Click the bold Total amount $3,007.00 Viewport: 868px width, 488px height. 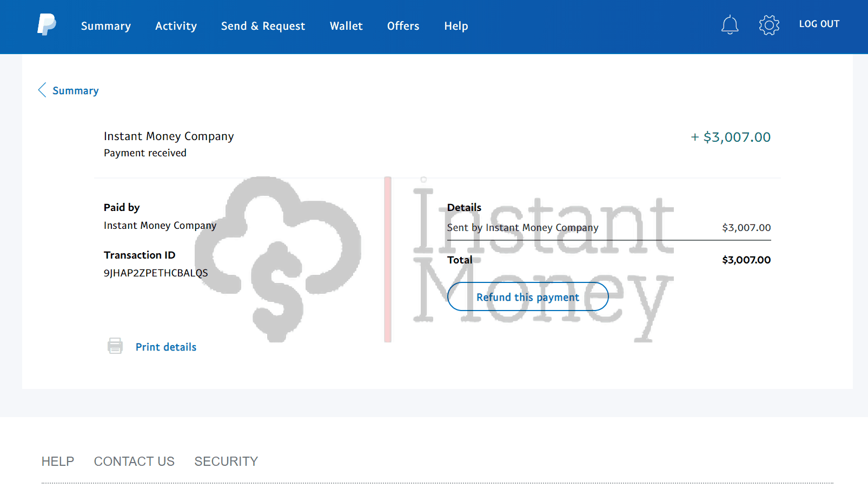746,260
